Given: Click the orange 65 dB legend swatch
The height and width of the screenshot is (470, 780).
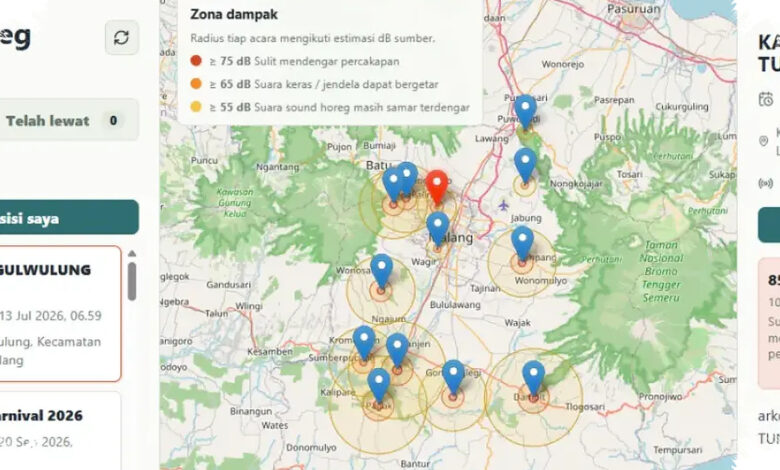Looking at the screenshot, I should point(196,84).
